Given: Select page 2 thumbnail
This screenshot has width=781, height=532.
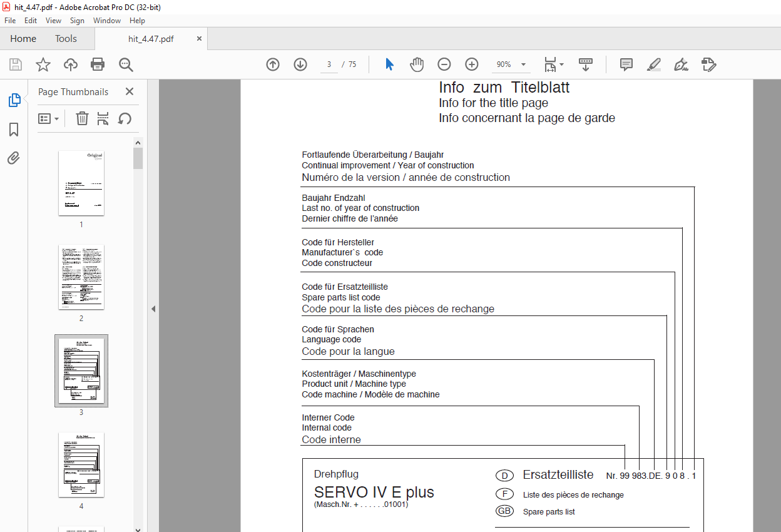Looking at the screenshot, I should click(81, 277).
